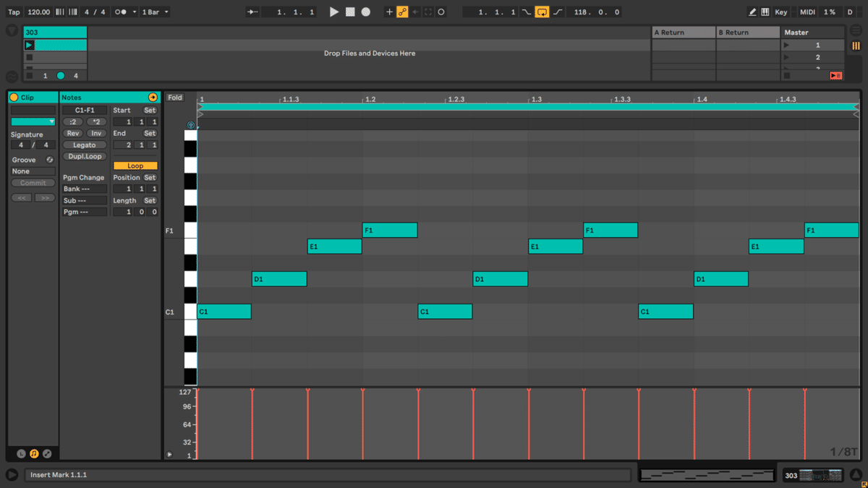Show Launch box L icon
This screenshot has width=868, height=488.
[x=21, y=454]
